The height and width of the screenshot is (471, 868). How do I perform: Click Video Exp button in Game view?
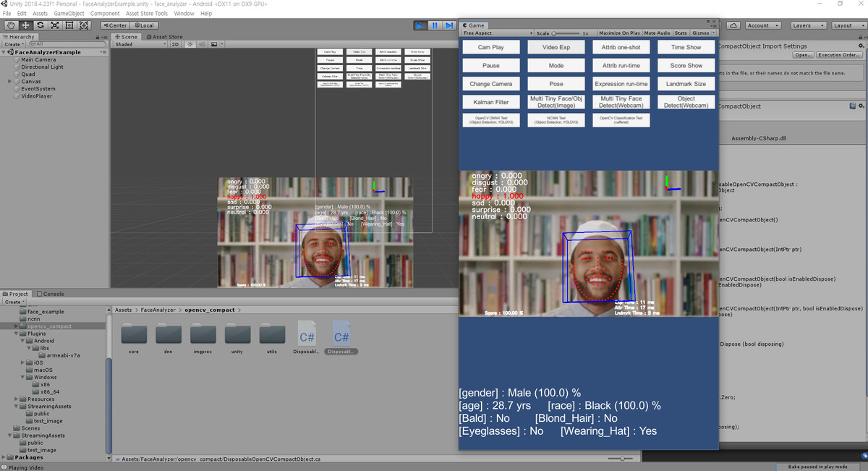pyautogui.click(x=556, y=47)
